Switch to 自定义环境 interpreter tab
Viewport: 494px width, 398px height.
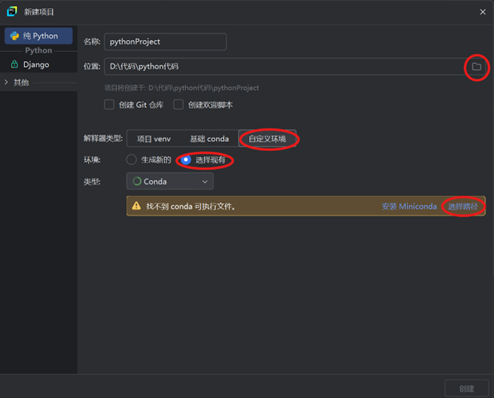(x=267, y=139)
